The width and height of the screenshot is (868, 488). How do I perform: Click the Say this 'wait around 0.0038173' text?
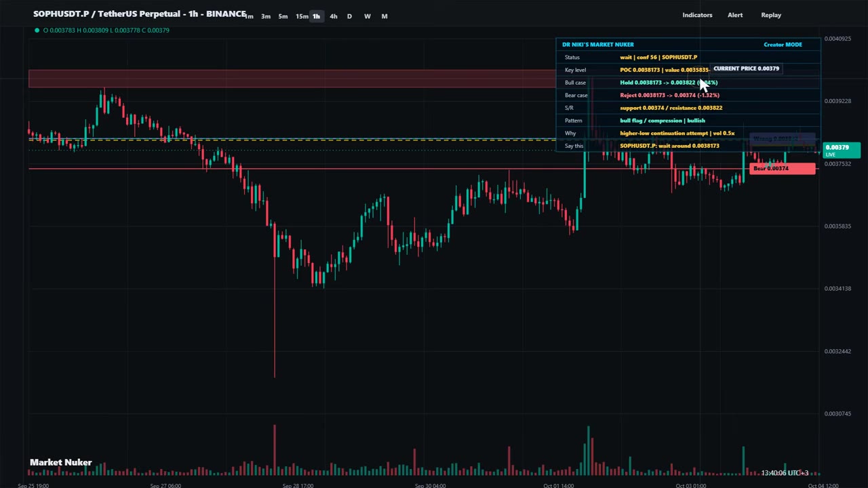click(669, 146)
